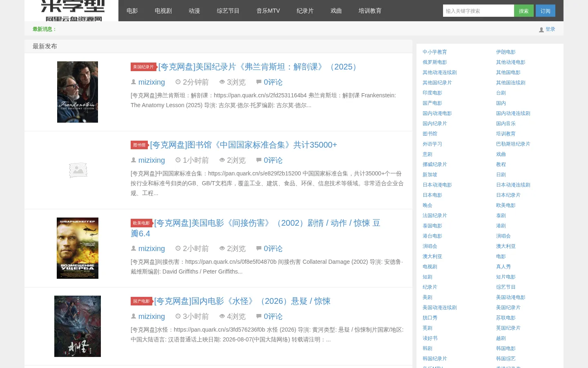The height and width of the screenshot is (368, 588).
Task: Open 伊朗电影 in the sidebar categories
Action: (506, 52)
